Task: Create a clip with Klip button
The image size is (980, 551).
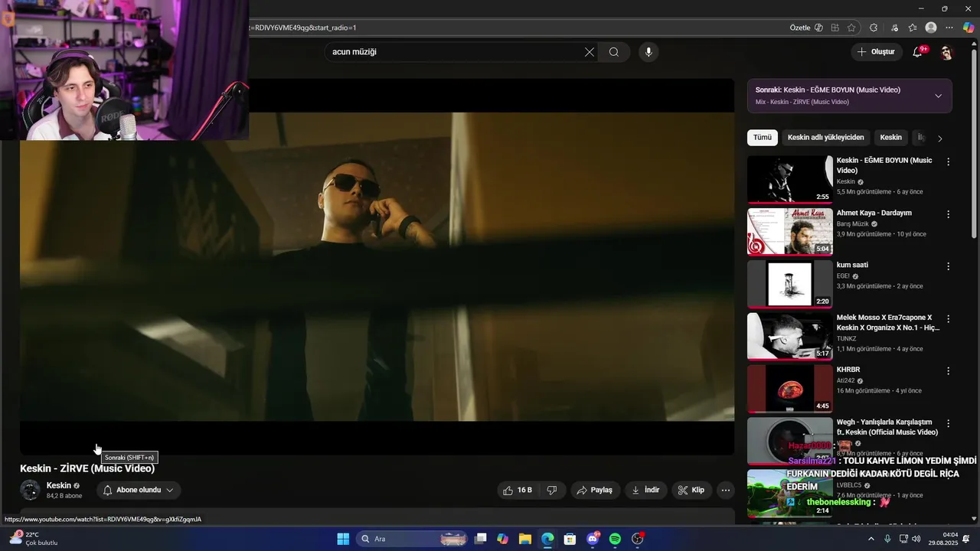Action: (691, 490)
